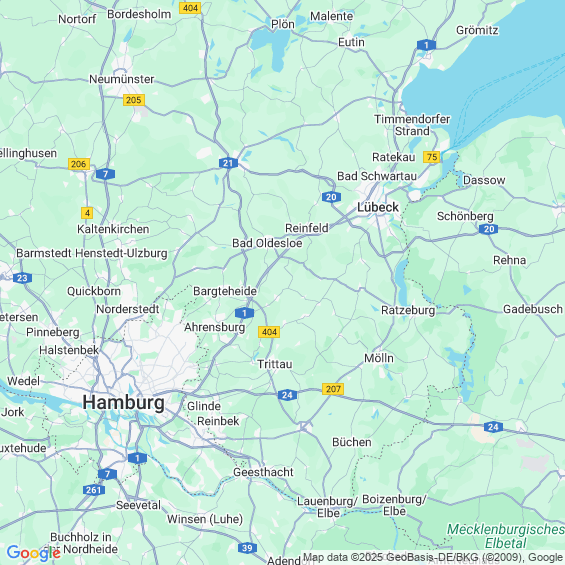Open the Google logo link
565x565 pixels.
coord(34,552)
